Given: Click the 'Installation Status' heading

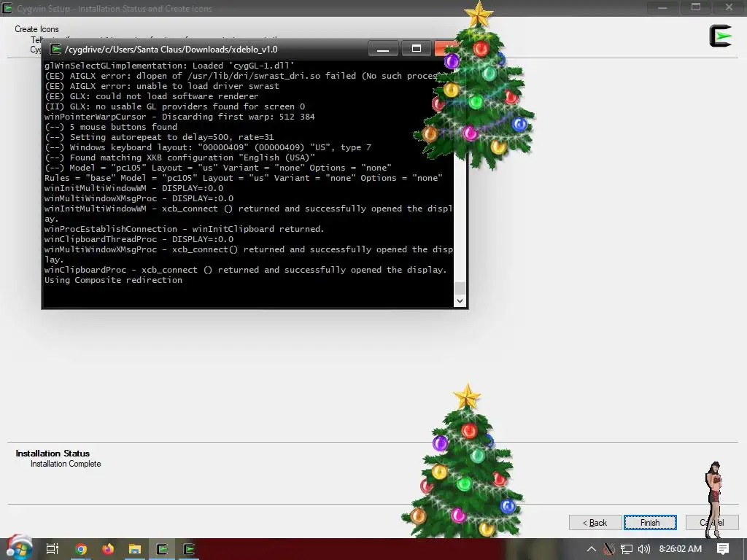Looking at the screenshot, I should (53, 454).
